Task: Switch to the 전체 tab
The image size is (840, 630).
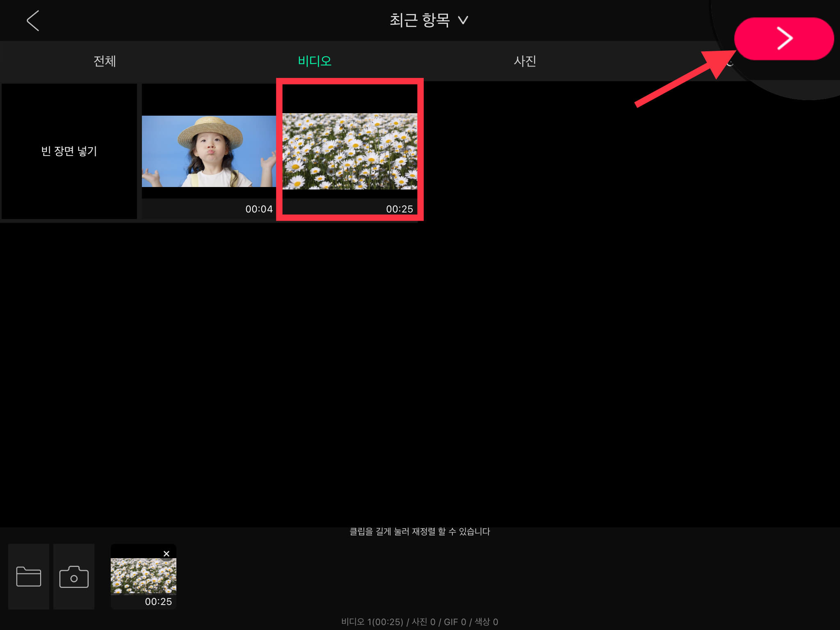Action: pyautogui.click(x=105, y=61)
